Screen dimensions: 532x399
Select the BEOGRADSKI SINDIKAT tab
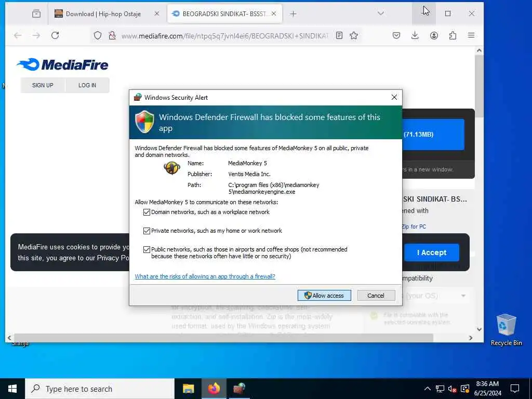tap(224, 14)
